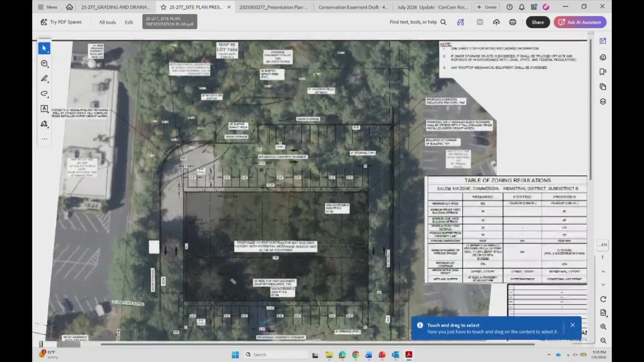Open the weather widget showing 82°F
Viewport: 644px width, 362px height.
pos(49,355)
